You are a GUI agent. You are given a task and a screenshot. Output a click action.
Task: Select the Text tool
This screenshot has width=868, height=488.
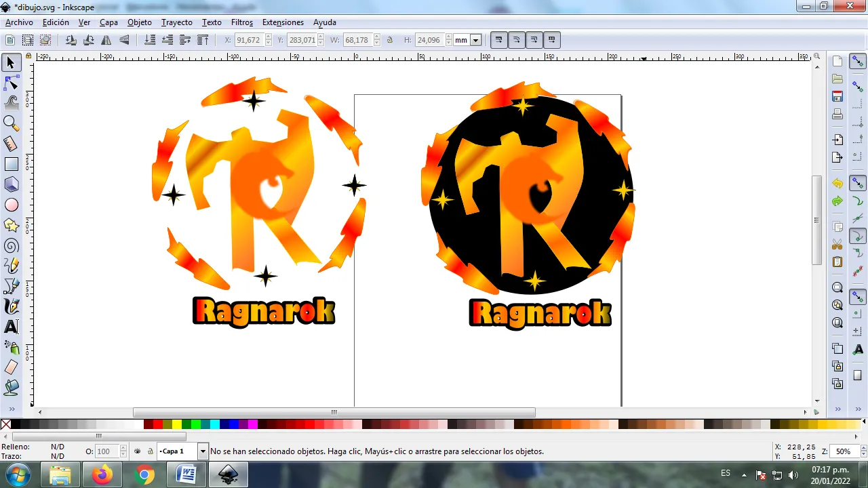[x=11, y=327]
